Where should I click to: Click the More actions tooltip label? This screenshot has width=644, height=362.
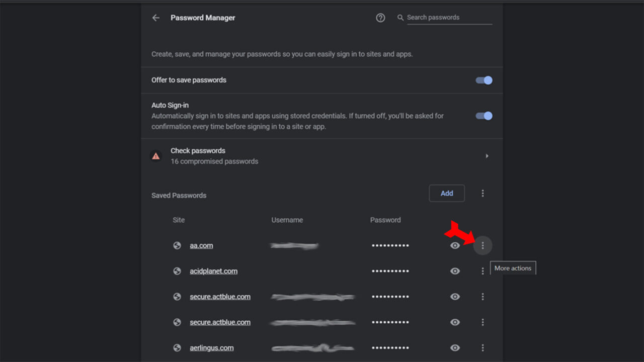tap(513, 268)
